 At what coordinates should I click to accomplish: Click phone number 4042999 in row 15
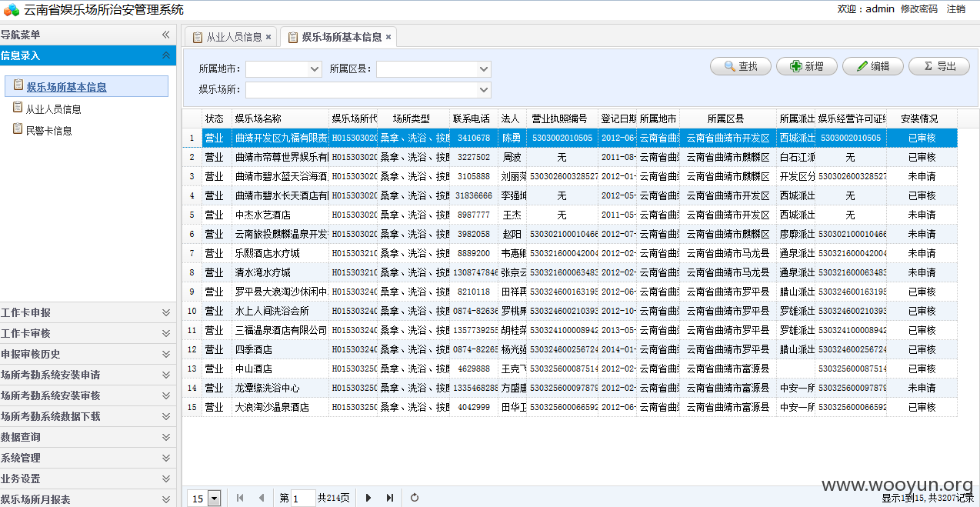pyautogui.click(x=474, y=407)
